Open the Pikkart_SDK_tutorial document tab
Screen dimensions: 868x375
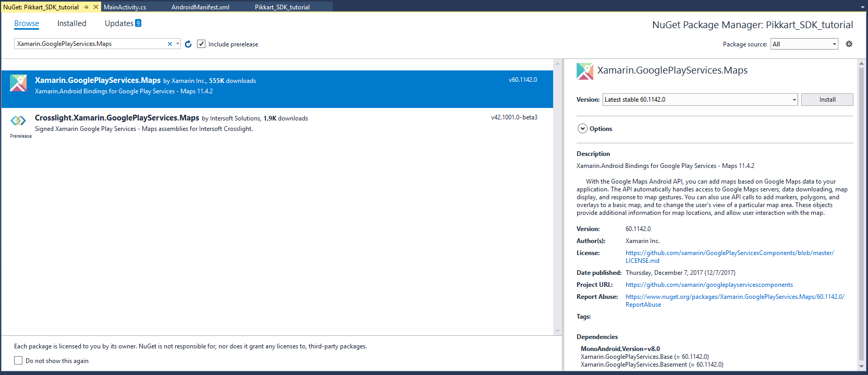click(282, 7)
